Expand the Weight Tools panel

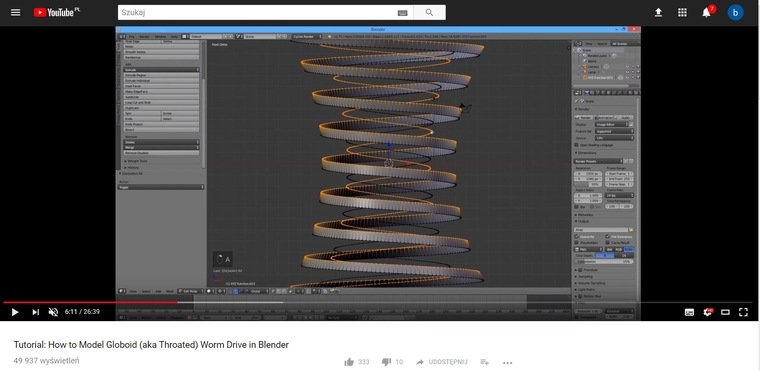point(137,161)
